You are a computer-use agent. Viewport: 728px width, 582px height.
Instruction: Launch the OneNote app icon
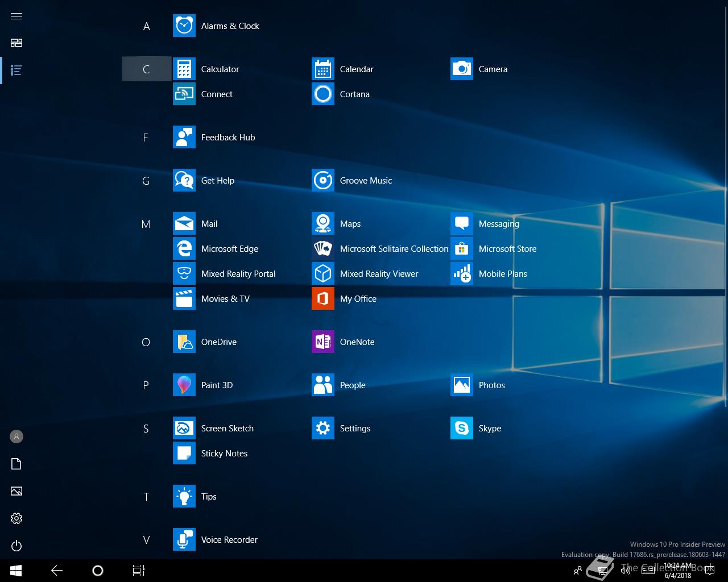[322, 342]
